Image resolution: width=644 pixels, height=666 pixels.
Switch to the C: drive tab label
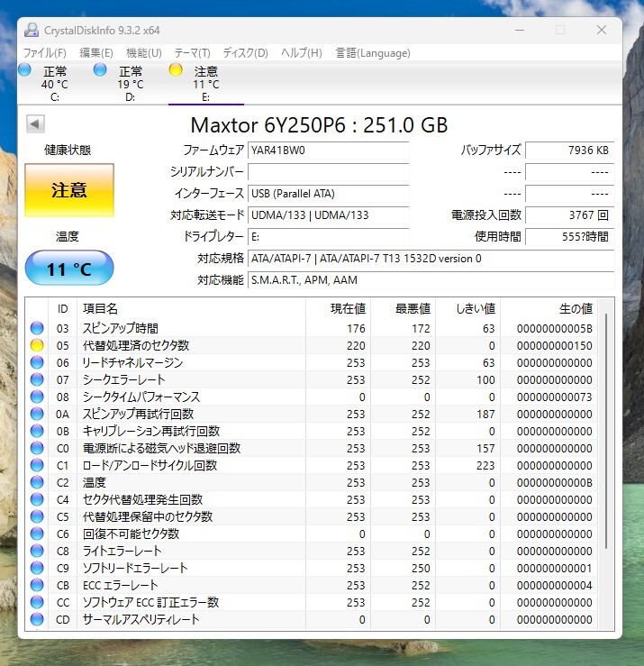coord(55,97)
